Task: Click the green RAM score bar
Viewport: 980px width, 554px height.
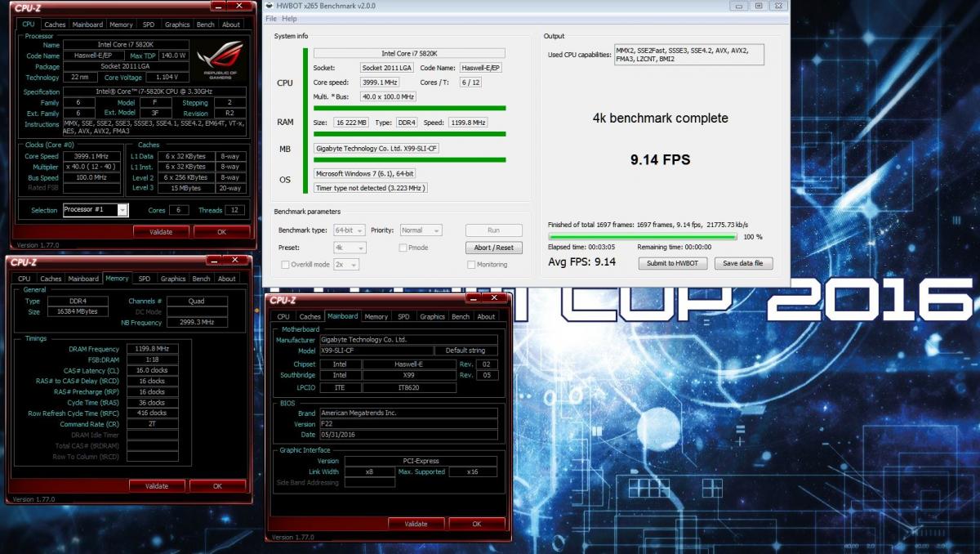Action: click(x=409, y=133)
